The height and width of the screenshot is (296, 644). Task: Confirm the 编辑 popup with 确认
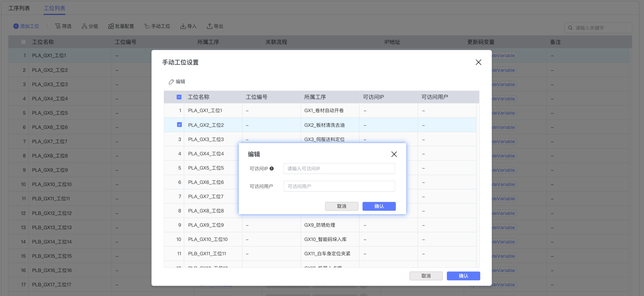[379, 206]
